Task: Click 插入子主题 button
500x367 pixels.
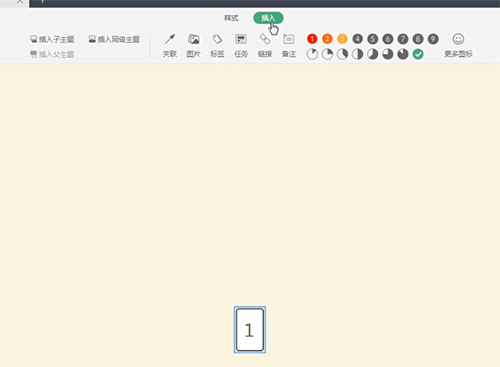Action: pyautogui.click(x=52, y=39)
